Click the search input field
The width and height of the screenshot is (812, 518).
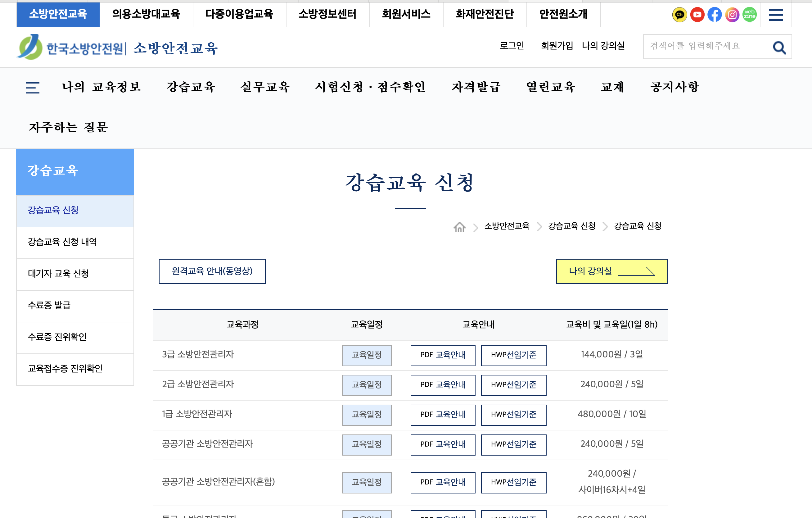click(708, 46)
